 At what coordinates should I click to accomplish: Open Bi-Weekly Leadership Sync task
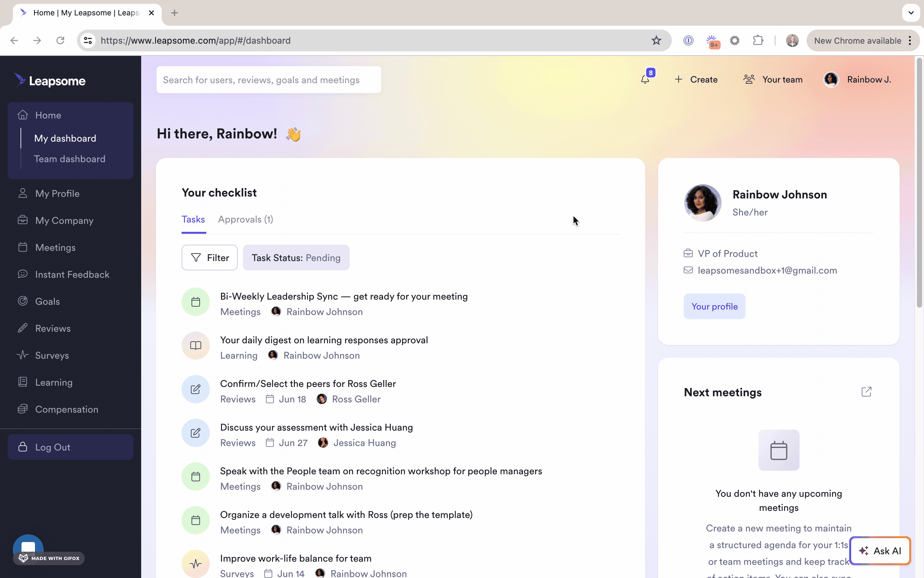click(x=344, y=297)
